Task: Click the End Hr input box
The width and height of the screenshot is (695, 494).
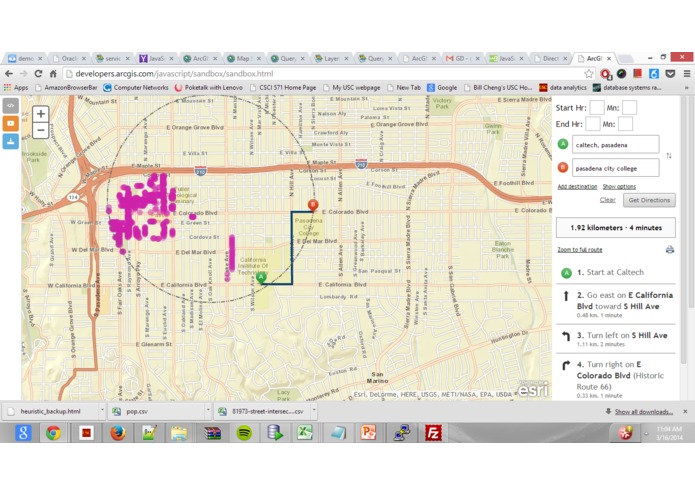Action: point(593,124)
